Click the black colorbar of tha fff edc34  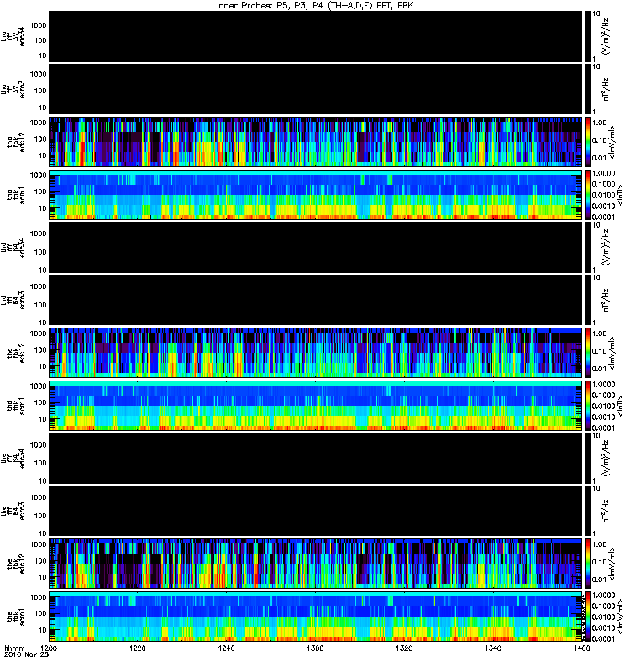[588, 36]
